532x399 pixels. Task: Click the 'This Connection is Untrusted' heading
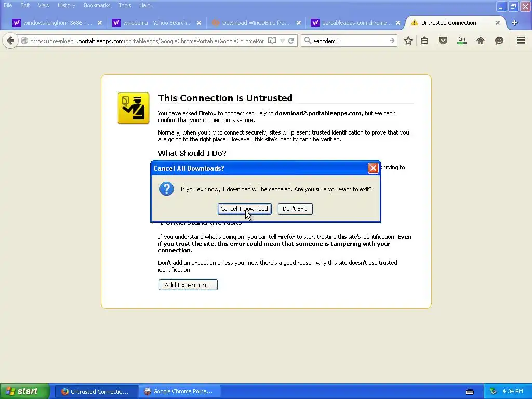225,98
